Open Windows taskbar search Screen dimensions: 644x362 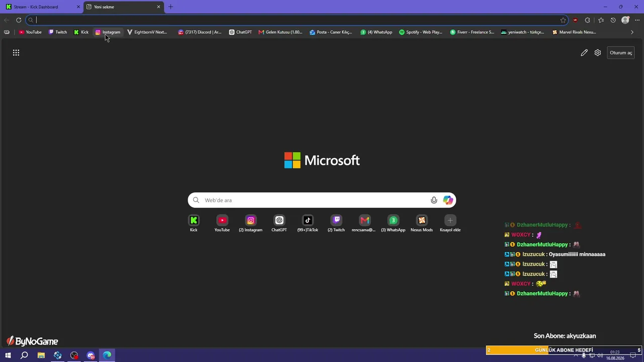tap(24, 355)
